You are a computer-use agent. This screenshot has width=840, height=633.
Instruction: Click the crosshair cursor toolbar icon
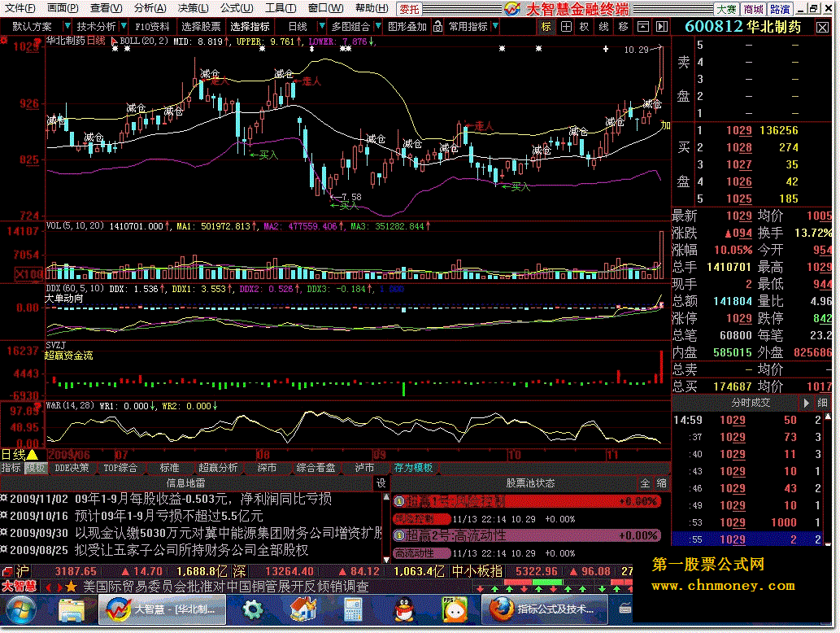click(x=566, y=27)
